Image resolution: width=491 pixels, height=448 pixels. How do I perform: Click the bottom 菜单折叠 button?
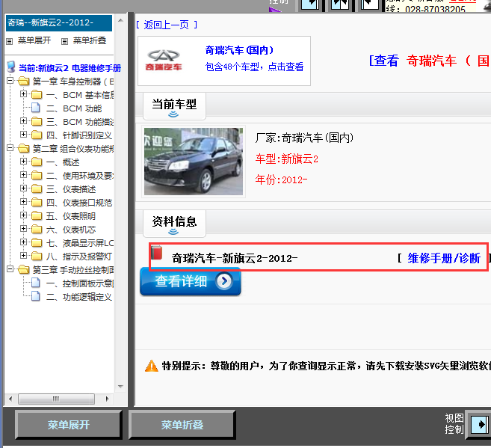point(182,425)
